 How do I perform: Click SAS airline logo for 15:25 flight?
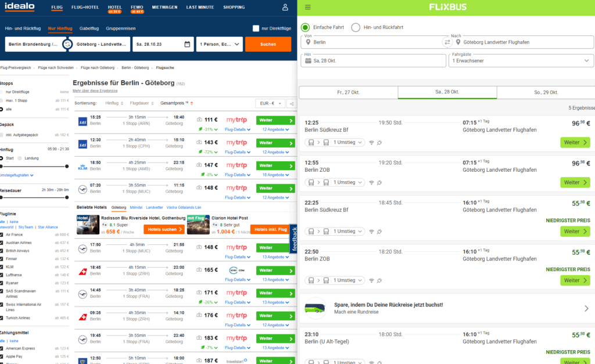click(x=83, y=122)
